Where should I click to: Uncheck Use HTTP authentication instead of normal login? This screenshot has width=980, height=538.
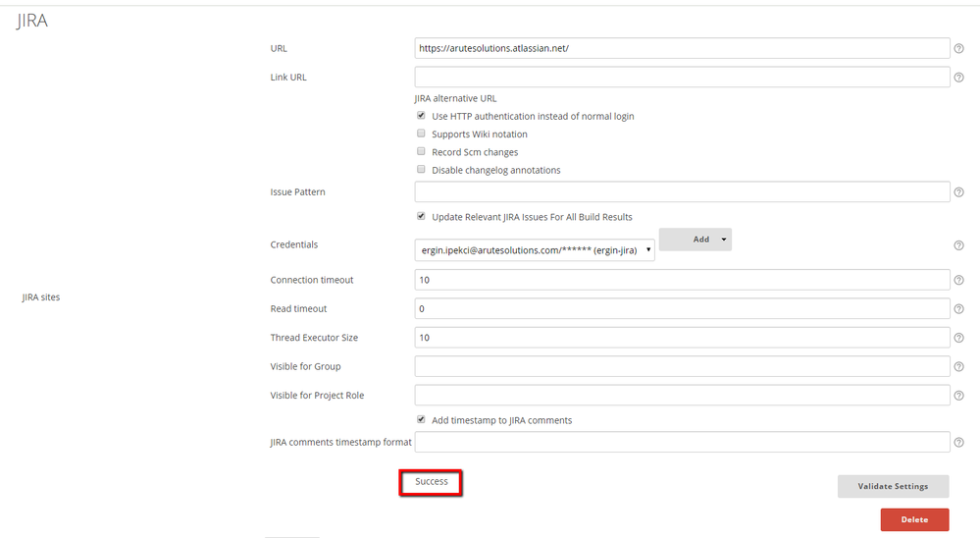tap(421, 116)
